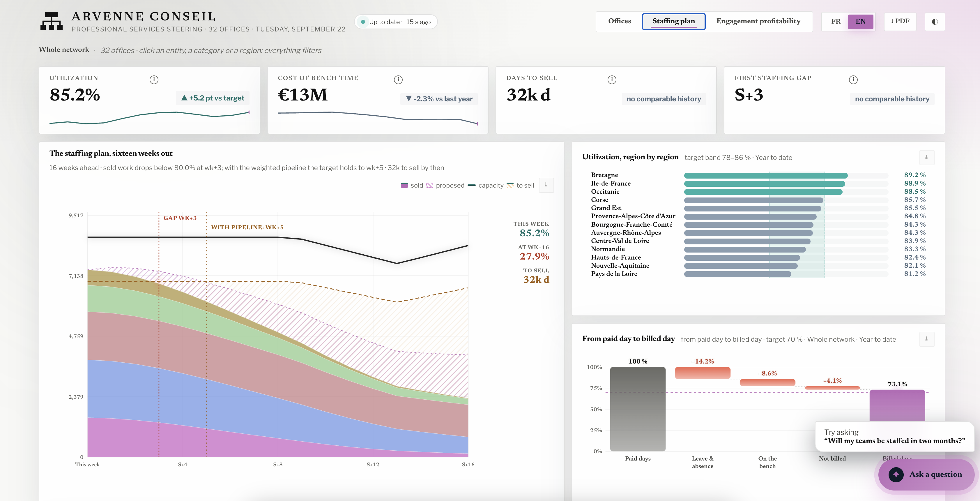
Task: Click the -2.3% vs last year badge
Action: (439, 99)
